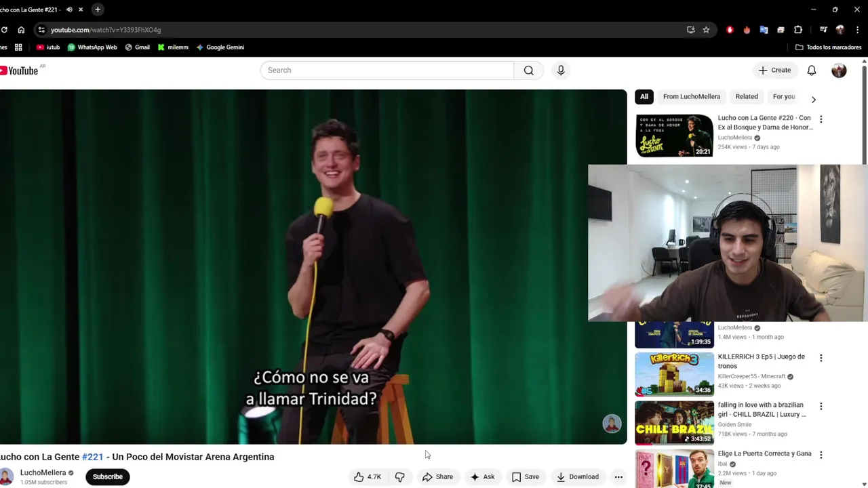This screenshot has height=488, width=868.
Task: Open Todos los marcadores folder
Action: tap(828, 47)
